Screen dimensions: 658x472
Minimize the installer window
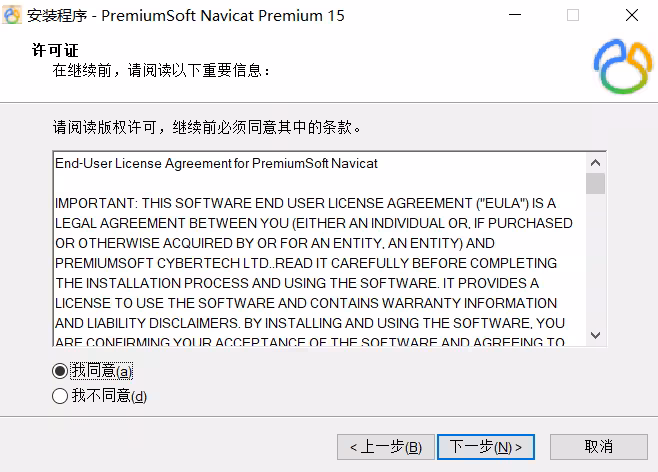(515, 15)
